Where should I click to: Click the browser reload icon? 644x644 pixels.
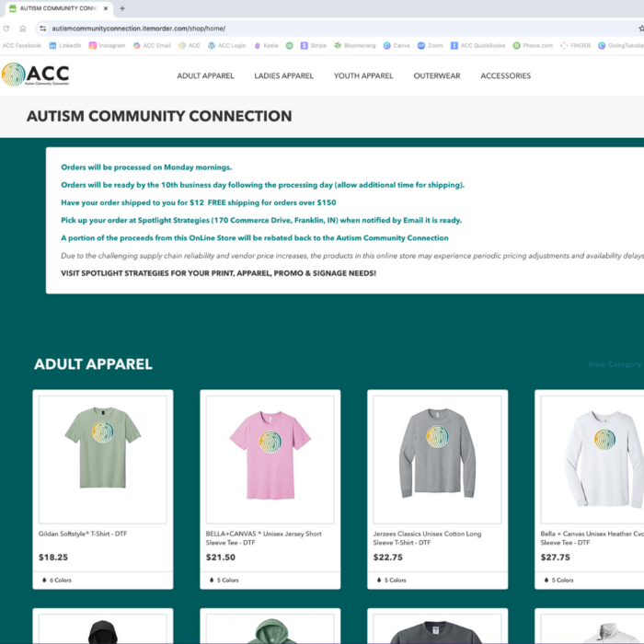[x=6, y=29]
